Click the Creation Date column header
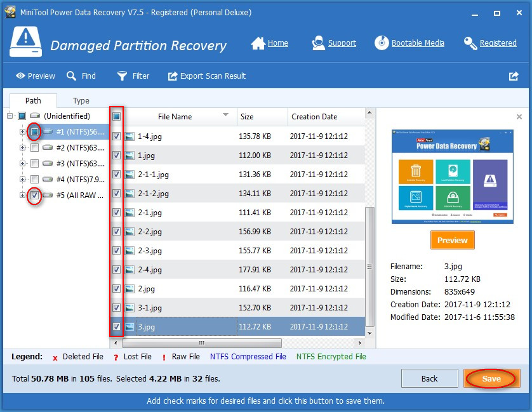 point(326,116)
